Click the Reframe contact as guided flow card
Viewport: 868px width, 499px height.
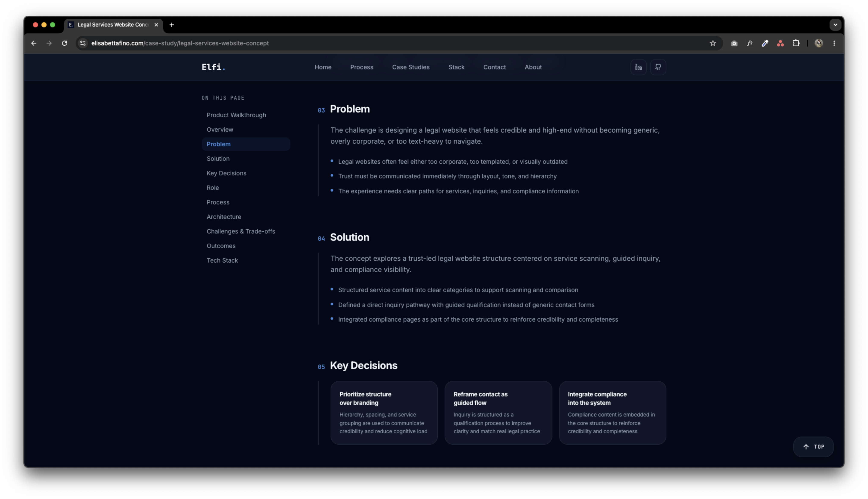498,413
